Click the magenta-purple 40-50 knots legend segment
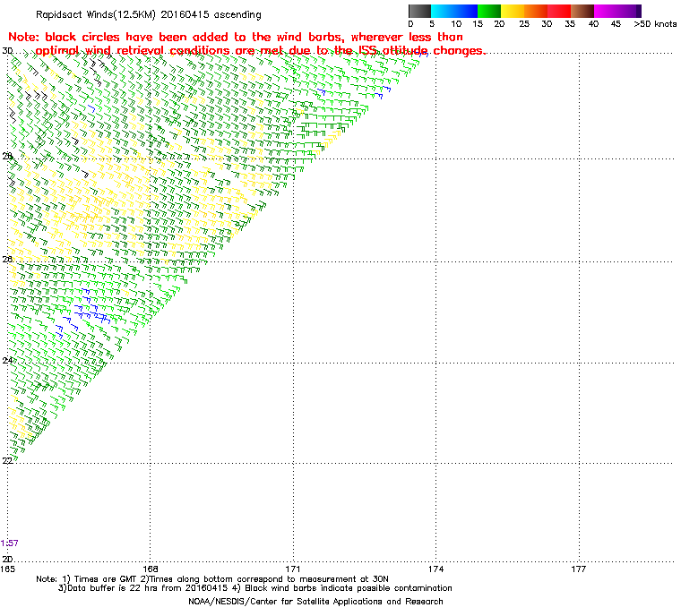681x616 pixels. pos(617,11)
